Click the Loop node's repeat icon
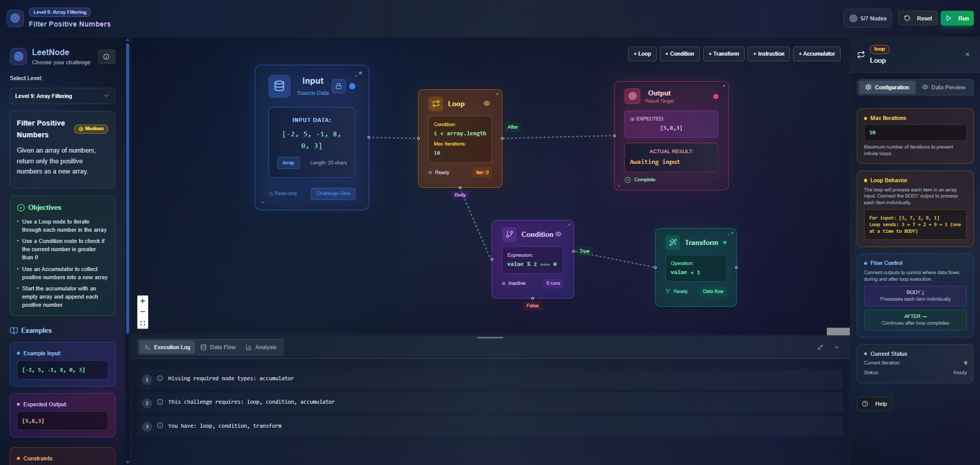This screenshot has height=465, width=980. (x=436, y=104)
